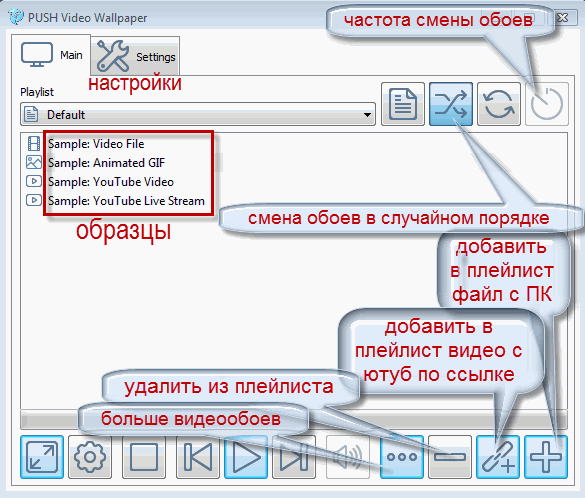Go to the previous wallpaper track
This screenshot has width=585, height=498.
pos(198,457)
